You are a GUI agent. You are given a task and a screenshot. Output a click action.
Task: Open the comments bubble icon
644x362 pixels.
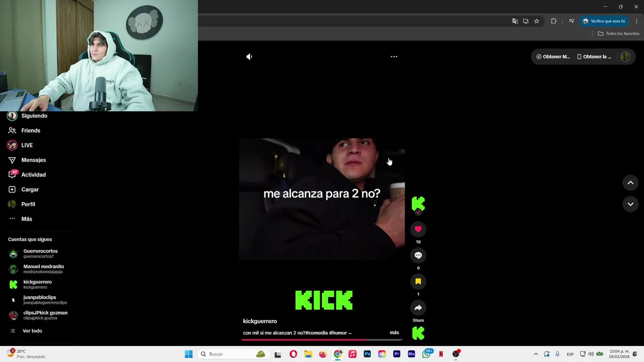tap(418, 255)
